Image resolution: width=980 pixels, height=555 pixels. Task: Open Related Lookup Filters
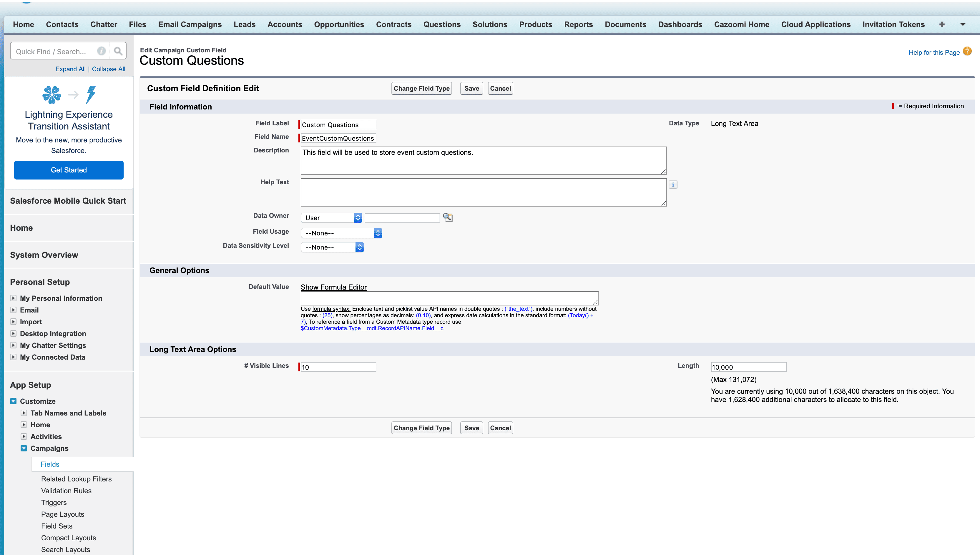76,479
